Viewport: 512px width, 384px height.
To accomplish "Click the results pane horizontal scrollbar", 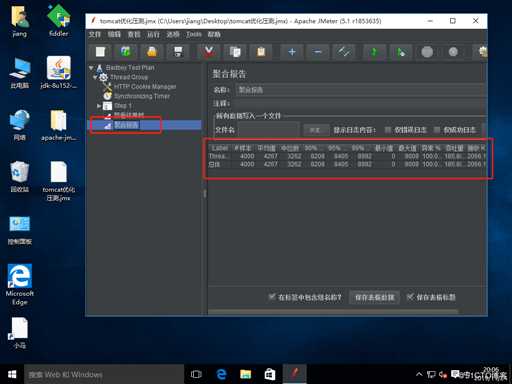I will click(x=333, y=312).
